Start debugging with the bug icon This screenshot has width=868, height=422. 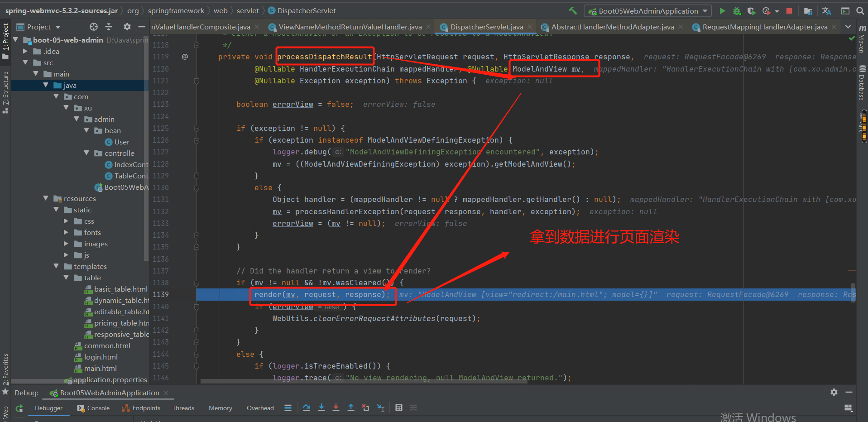pyautogui.click(x=737, y=10)
